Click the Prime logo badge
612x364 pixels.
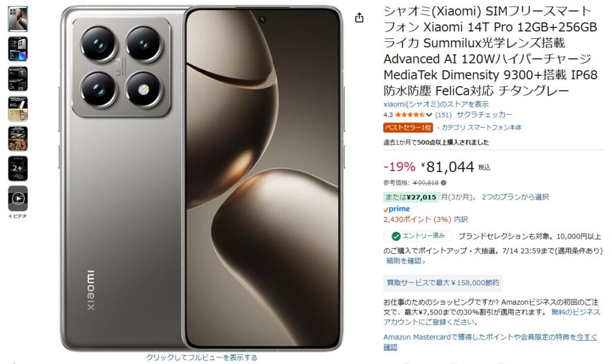tap(397, 209)
